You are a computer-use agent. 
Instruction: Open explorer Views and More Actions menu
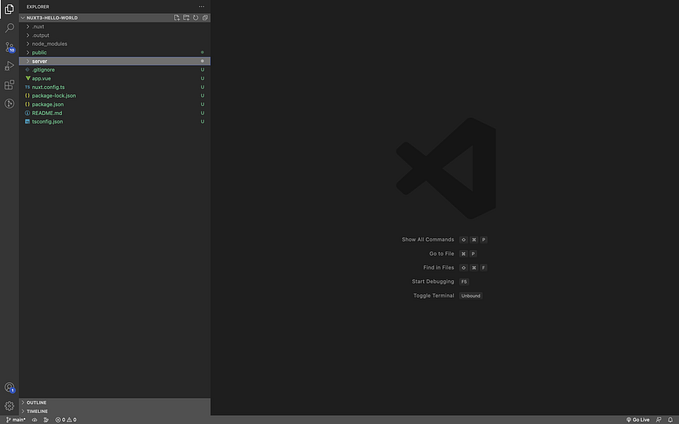[201, 6]
